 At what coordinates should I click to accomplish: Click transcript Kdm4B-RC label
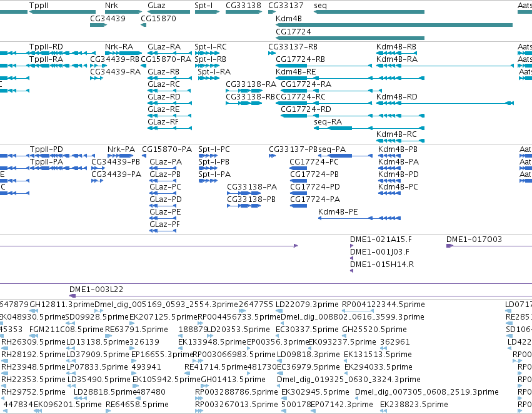pos(396,134)
